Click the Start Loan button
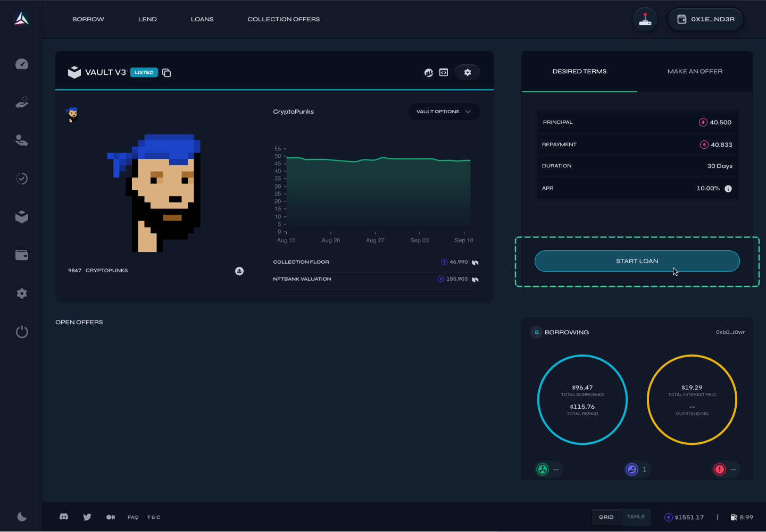Screen dimensions: 766x532 [637, 261]
